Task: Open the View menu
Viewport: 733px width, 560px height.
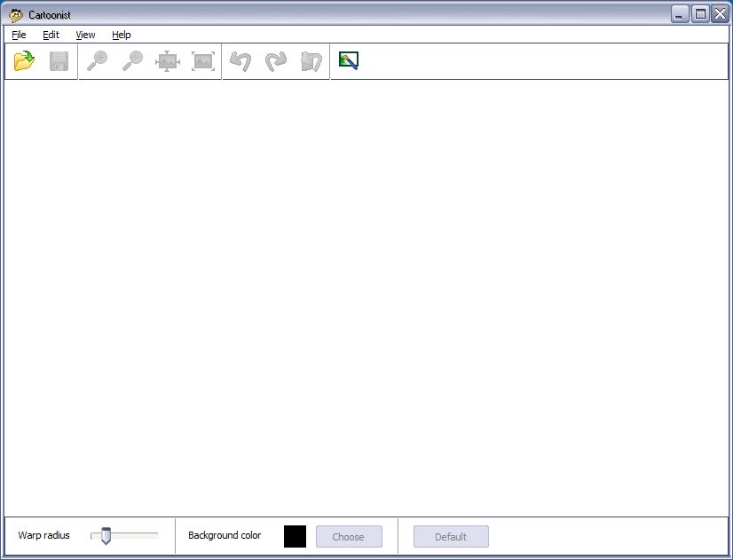Action: tap(85, 35)
